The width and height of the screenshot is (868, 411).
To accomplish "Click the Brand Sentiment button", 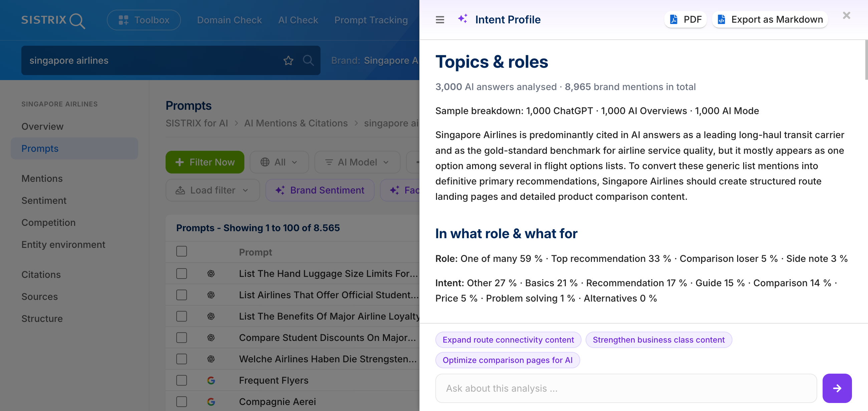I will 320,190.
